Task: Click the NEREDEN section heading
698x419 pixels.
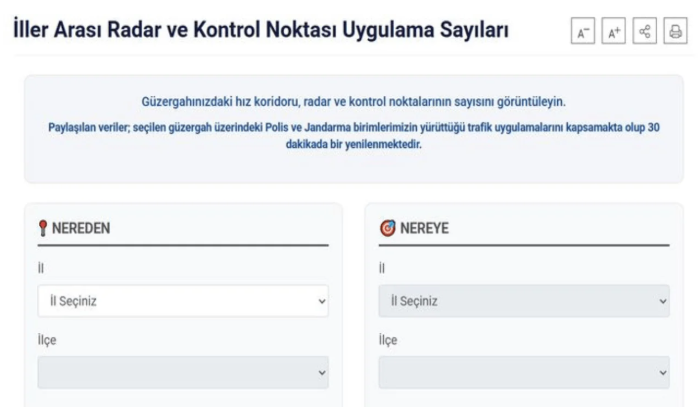Action: 81,228
